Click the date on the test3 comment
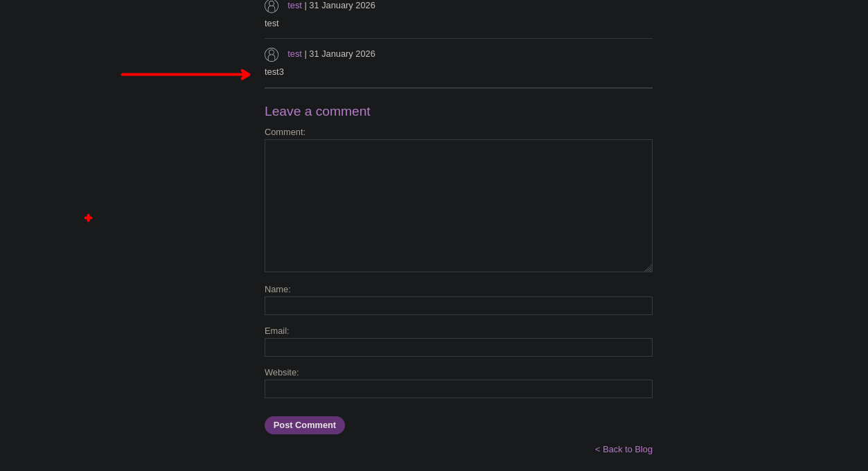868x471 pixels. [x=342, y=54]
